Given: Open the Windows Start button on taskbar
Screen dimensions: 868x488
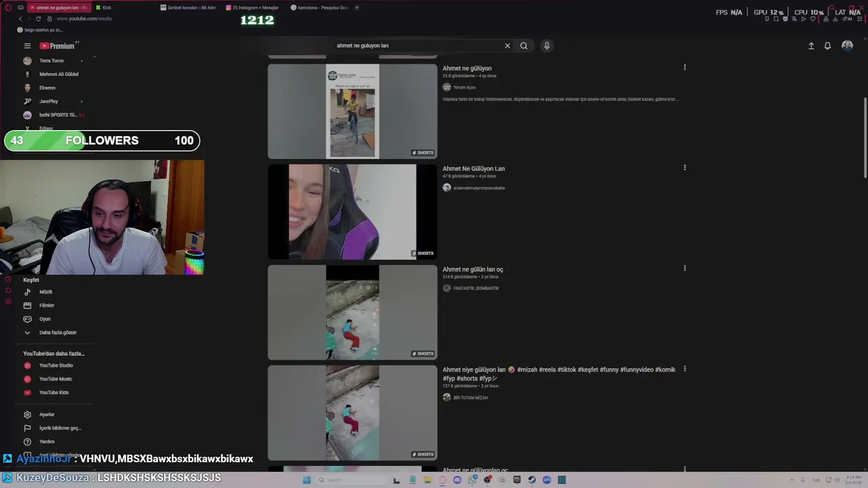Looking at the screenshot, I should coord(307,480).
